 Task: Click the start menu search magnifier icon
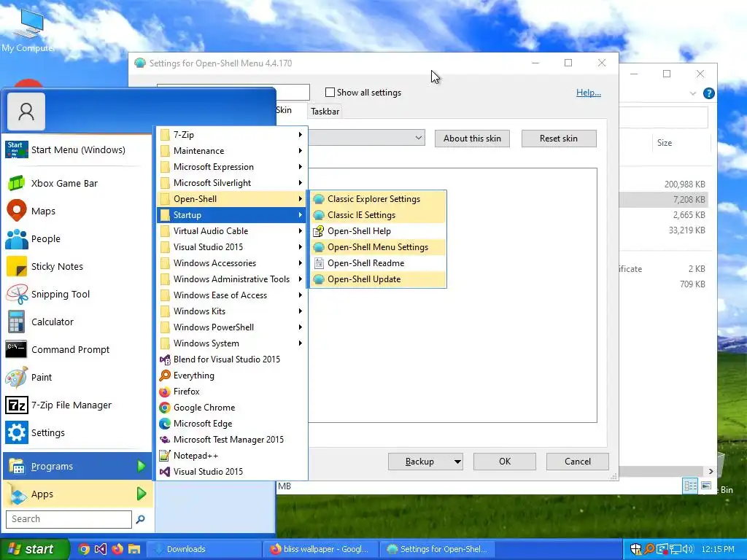[x=141, y=519]
